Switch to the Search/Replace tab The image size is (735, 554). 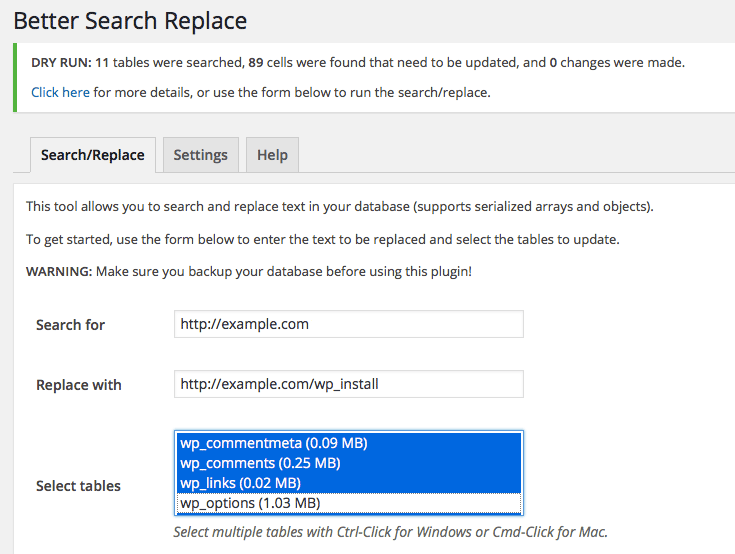click(92, 155)
